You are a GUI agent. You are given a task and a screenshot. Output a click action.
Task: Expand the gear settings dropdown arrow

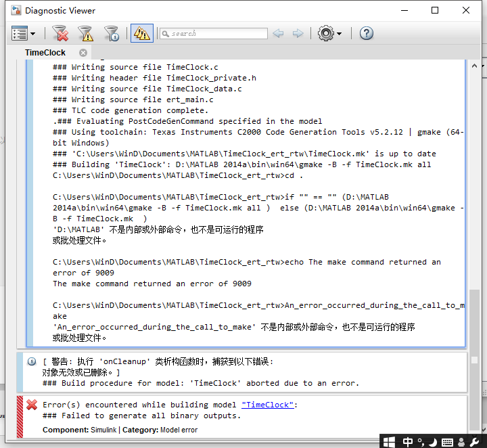coord(339,34)
